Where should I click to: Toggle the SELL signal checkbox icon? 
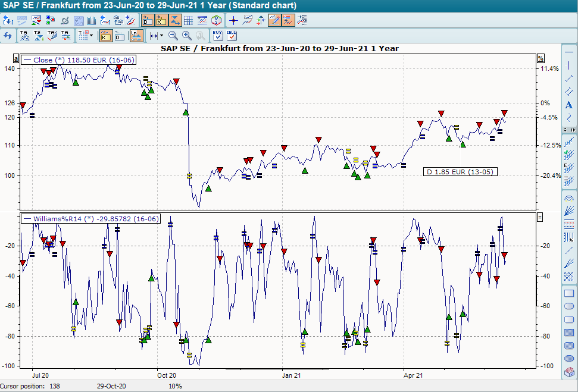point(232,36)
